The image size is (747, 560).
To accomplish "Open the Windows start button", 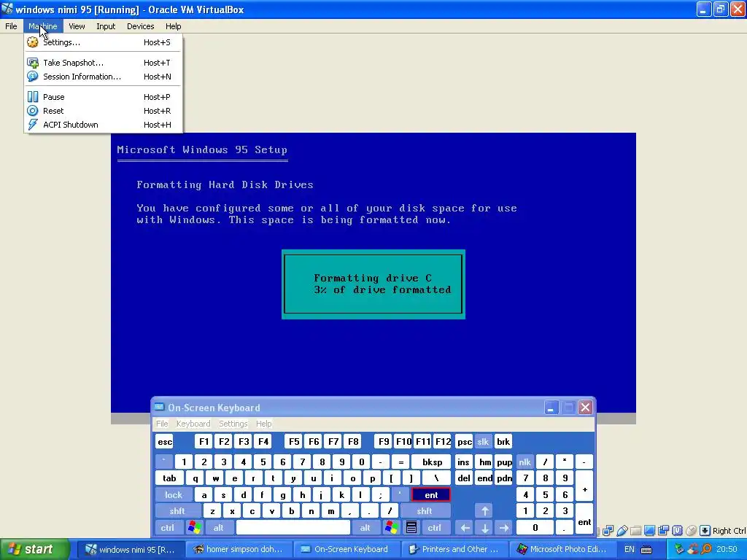I will click(x=35, y=549).
